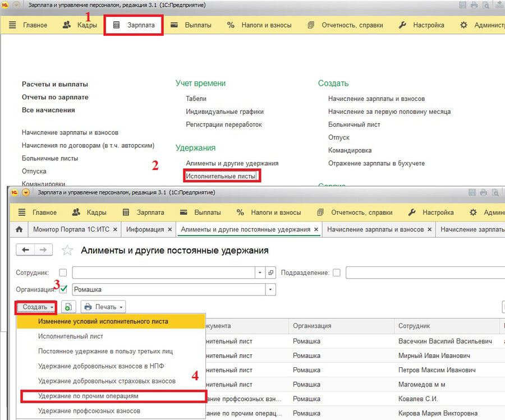Select Исполнительный лист from Создать menu
This screenshot has width=505, height=420.
coord(111,336)
